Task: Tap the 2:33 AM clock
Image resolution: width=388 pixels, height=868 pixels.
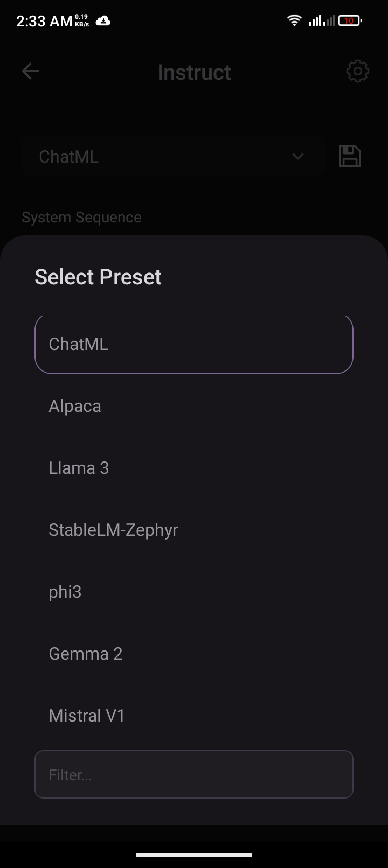Action: point(44,21)
